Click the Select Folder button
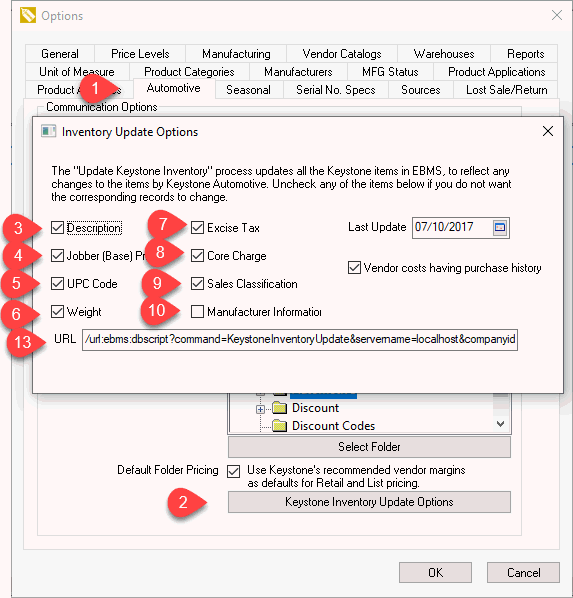 pos(369,447)
